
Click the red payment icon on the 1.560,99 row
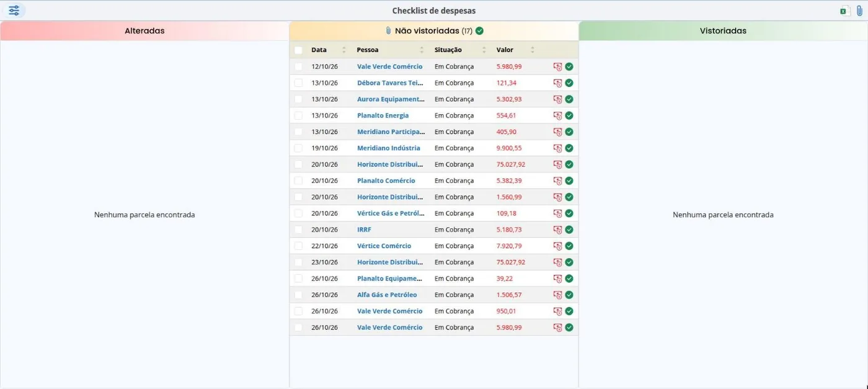point(557,197)
